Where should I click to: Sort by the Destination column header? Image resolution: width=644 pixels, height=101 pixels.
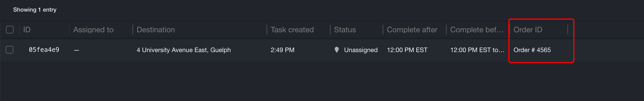tap(156, 30)
